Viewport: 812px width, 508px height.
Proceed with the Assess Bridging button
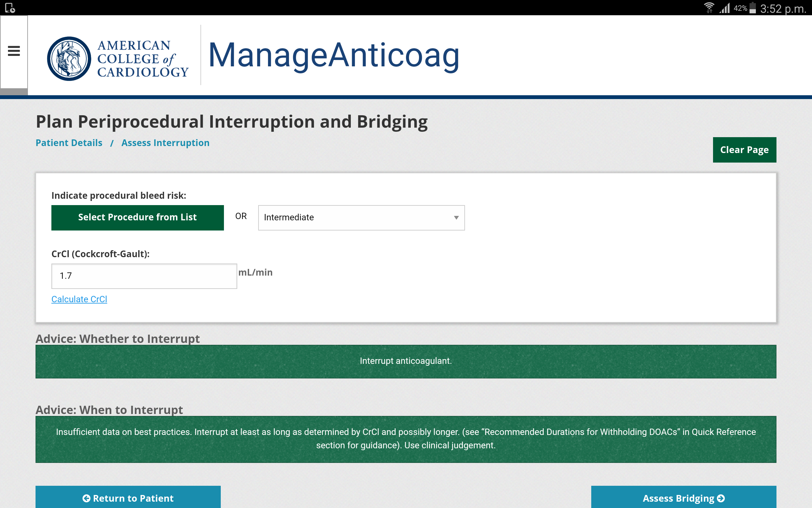[x=684, y=498]
